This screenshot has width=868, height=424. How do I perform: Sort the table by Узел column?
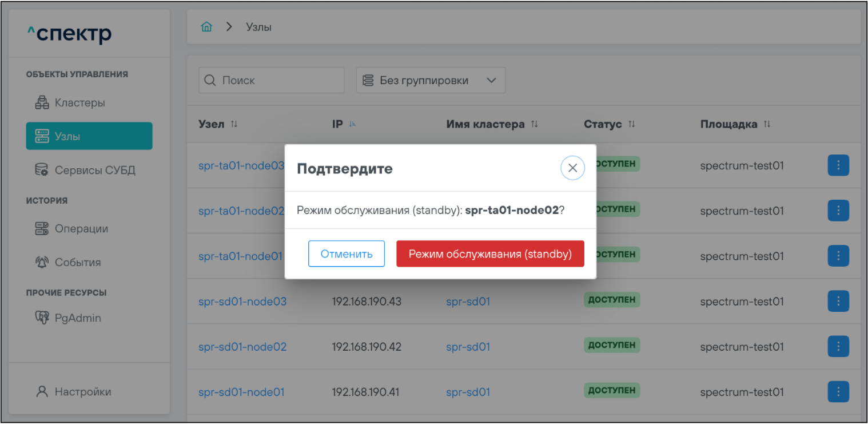233,124
